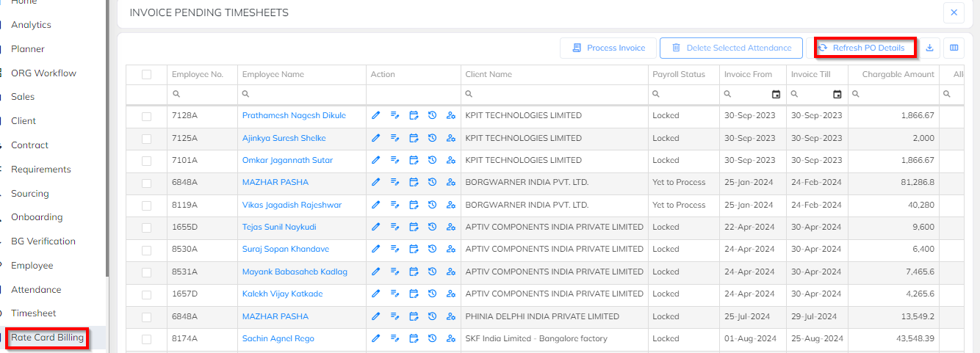Click the calendar-edit icon for Omkar Jagannath Sutar
The width and height of the screenshot is (980, 353).
pyautogui.click(x=414, y=161)
